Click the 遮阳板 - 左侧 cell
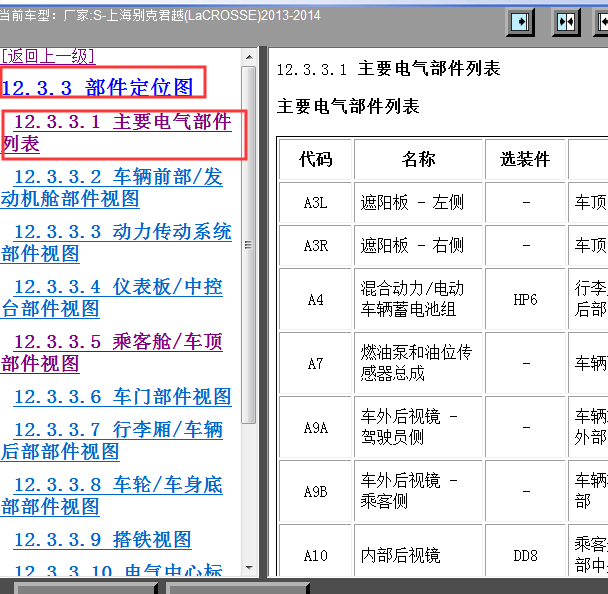Screen dimensions: 608x594 (418, 203)
